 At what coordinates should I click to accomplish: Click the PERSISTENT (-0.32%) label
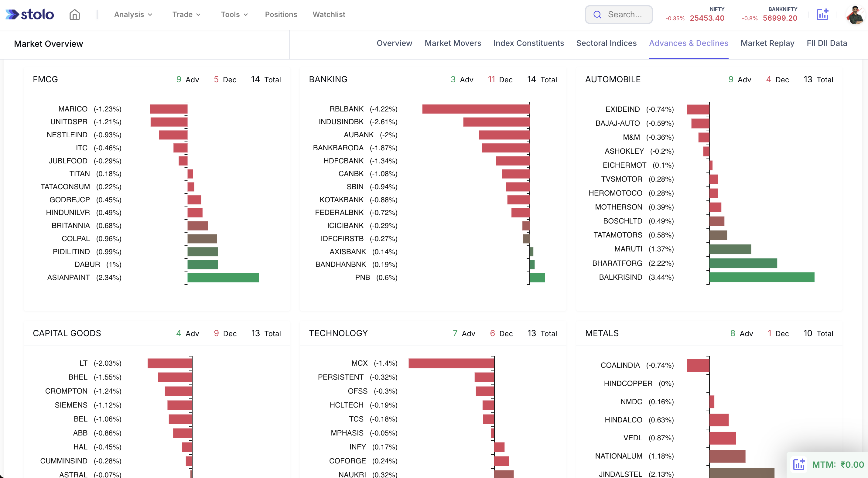pos(357,377)
